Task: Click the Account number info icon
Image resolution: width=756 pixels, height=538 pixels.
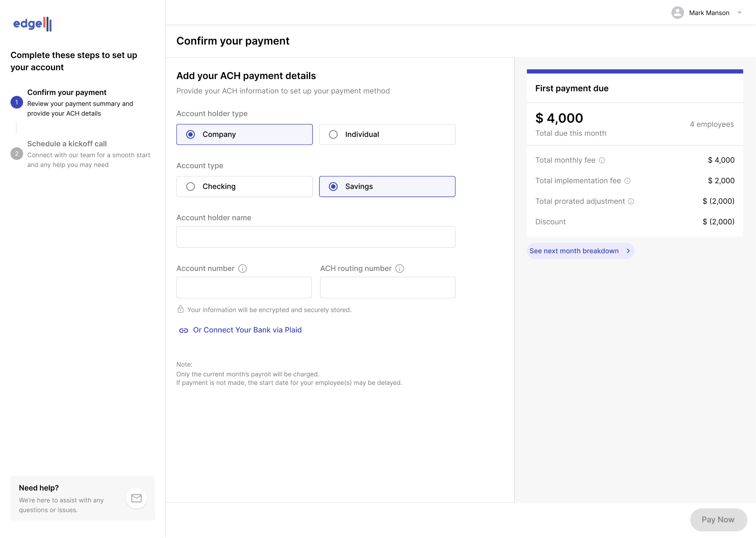Action: (x=243, y=269)
